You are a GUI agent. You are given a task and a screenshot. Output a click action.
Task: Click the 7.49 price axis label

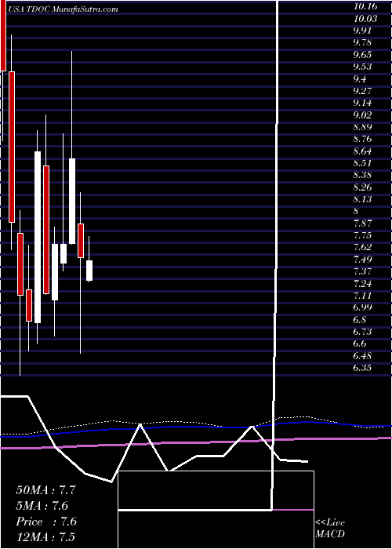pos(362,260)
